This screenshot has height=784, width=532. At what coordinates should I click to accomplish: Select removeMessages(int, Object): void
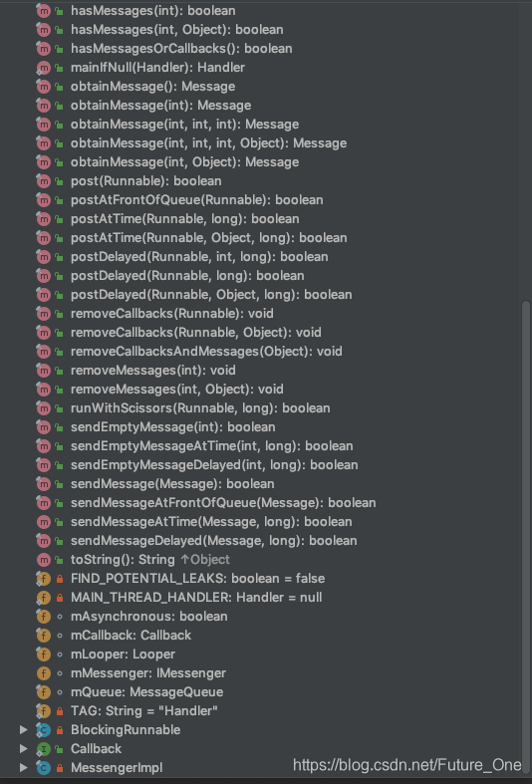click(177, 389)
